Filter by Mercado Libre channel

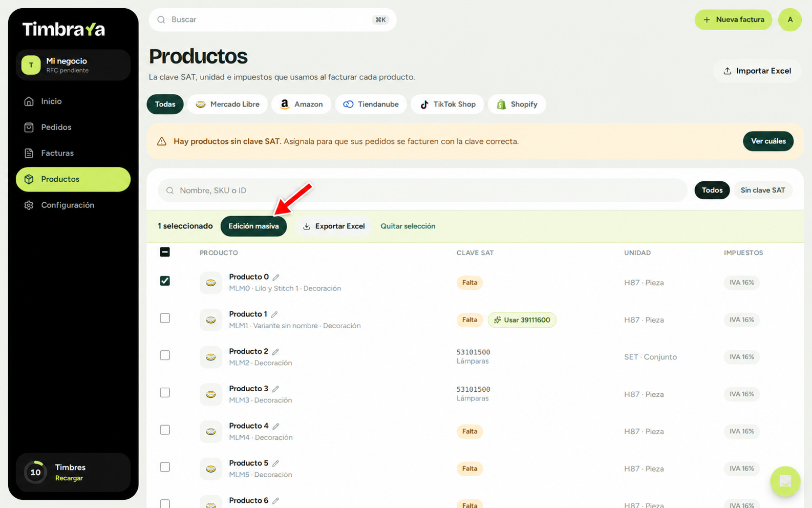(227, 104)
